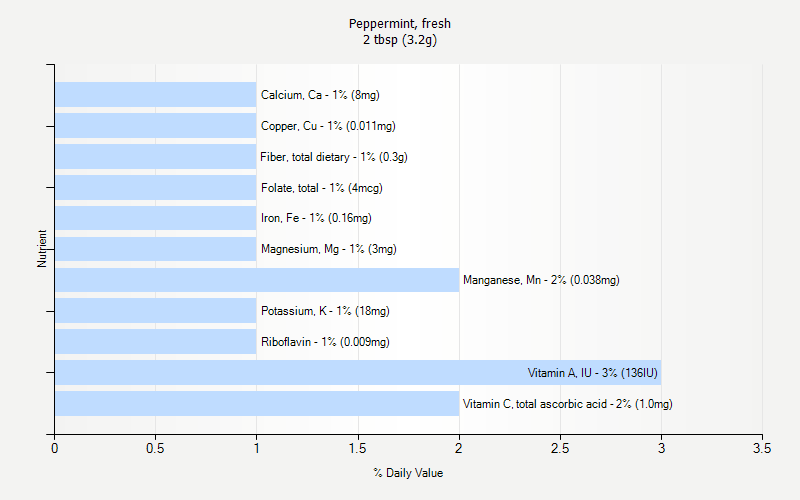Viewport: 800px width, 500px height.
Task: Click the blue bar for Manganese
Action: click(x=257, y=280)
